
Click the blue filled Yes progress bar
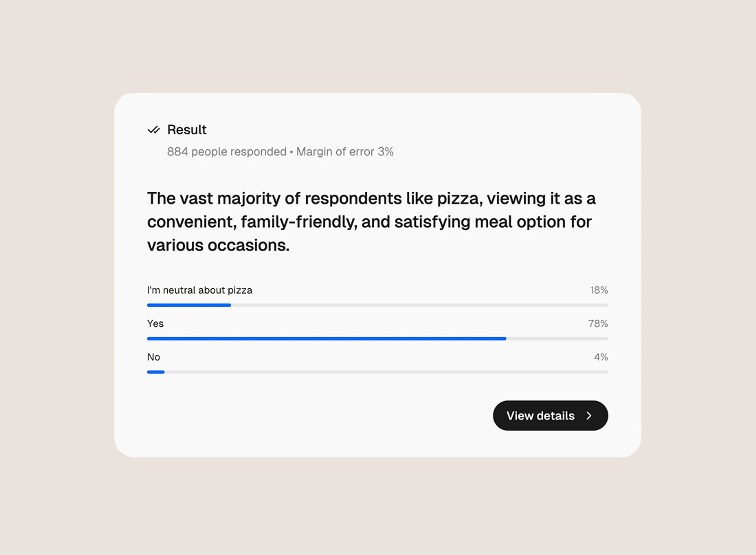point(326,339)
